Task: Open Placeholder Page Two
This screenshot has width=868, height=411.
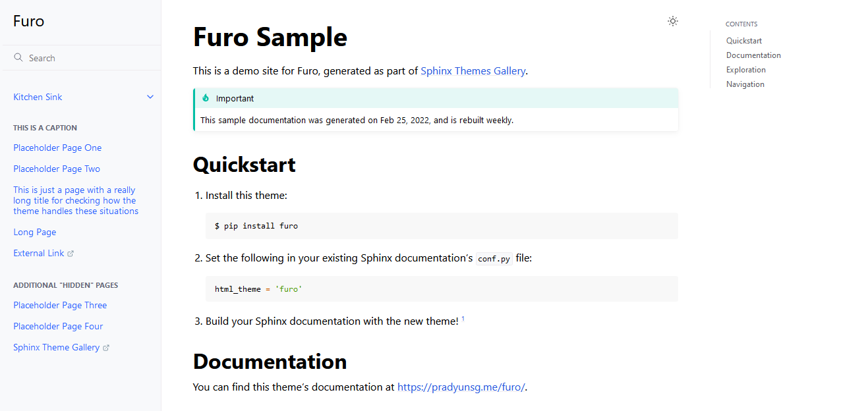Action: [57, 169]
